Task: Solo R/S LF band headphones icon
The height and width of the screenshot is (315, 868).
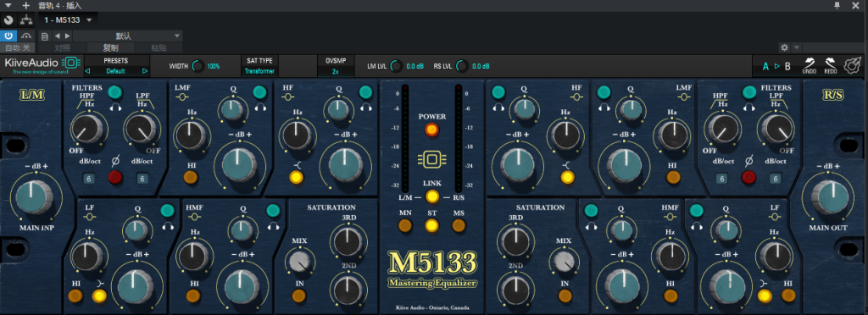Action: (697, 226)
